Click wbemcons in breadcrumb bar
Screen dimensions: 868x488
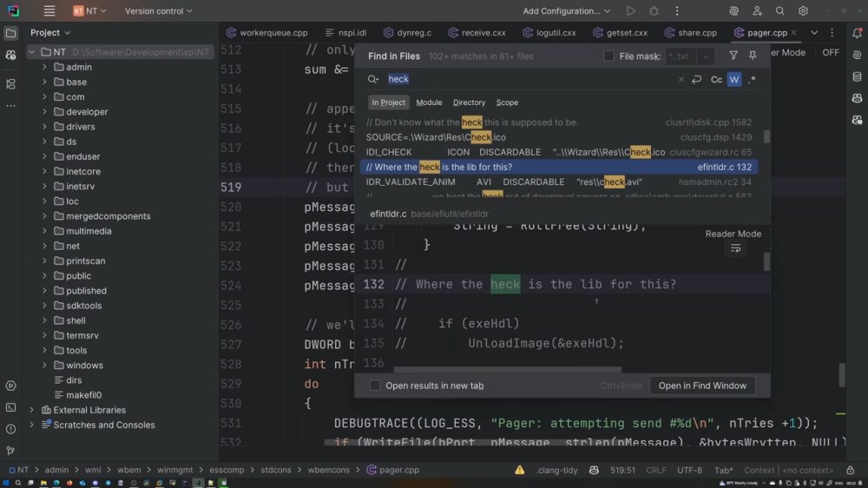328,470
